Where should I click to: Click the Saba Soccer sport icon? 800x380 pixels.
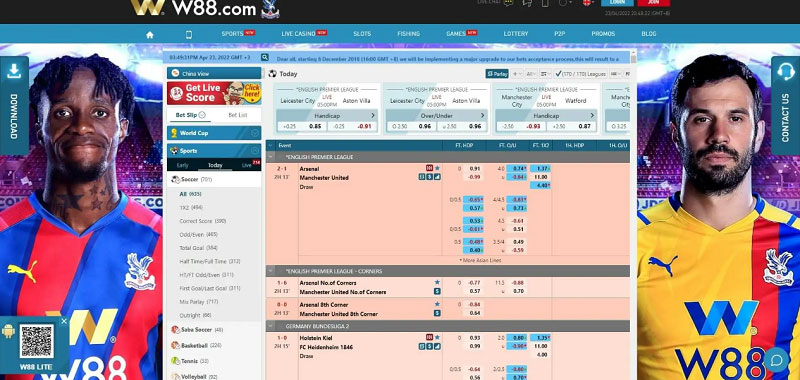pos(176,330)
